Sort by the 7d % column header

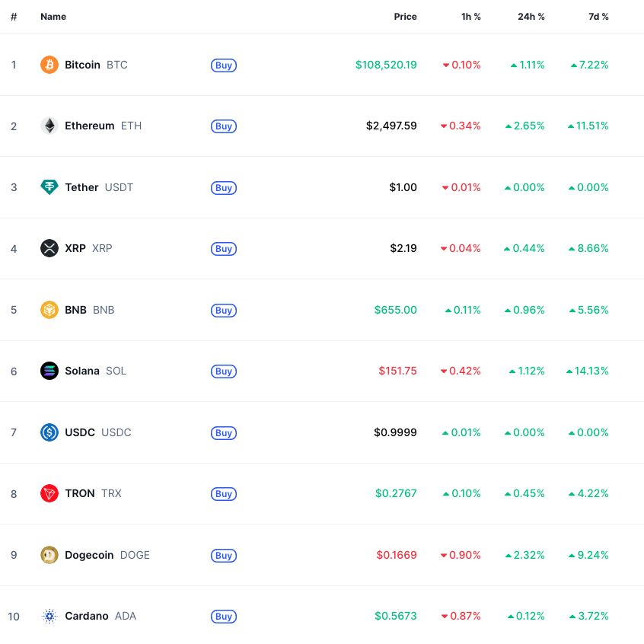click(598, 17)
